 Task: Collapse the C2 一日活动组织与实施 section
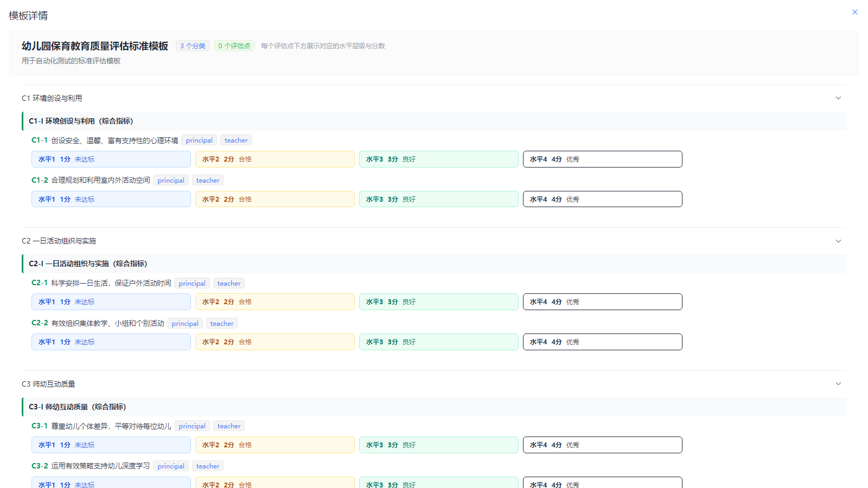[838, 241]
